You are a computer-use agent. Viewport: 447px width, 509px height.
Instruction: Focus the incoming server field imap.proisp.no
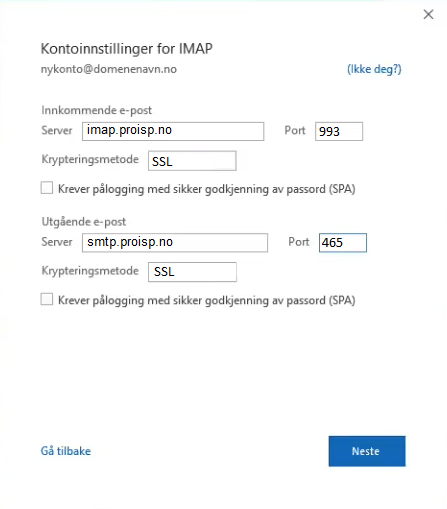(173, 131)
